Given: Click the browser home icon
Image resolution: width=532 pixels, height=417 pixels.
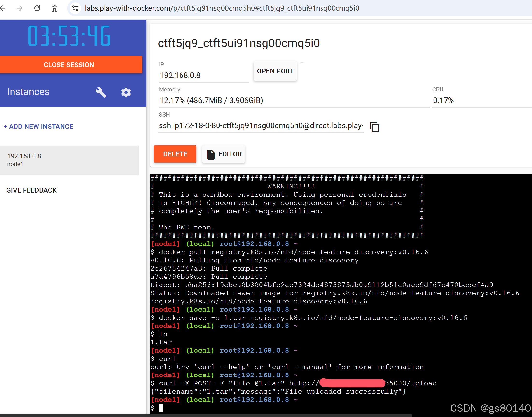Looking at the screenshot, I should [55, 8].
